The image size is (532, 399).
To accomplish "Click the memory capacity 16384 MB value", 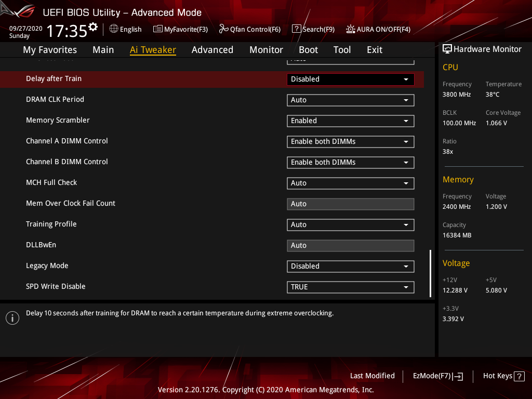I will tap(457, 235).
